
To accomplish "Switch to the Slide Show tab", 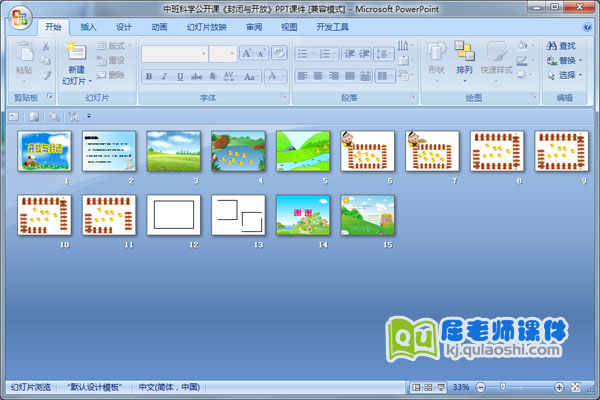I will pos(207,27).
